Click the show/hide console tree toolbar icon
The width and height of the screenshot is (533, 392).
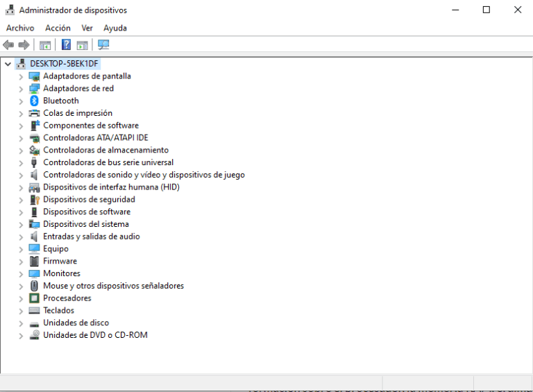pyautogui.click(x=45, y=45)
